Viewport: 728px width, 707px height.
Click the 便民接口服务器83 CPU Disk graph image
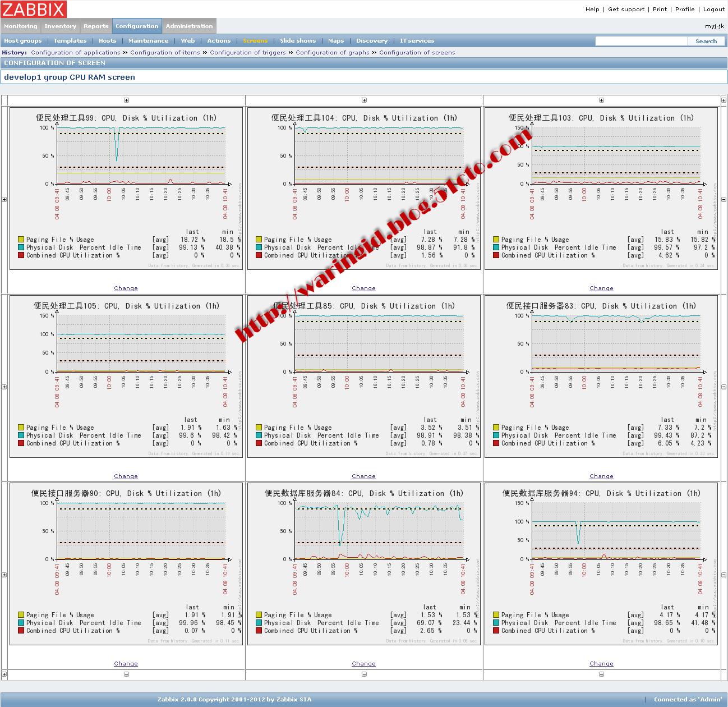pyautogui.click(x=601, y=377)
